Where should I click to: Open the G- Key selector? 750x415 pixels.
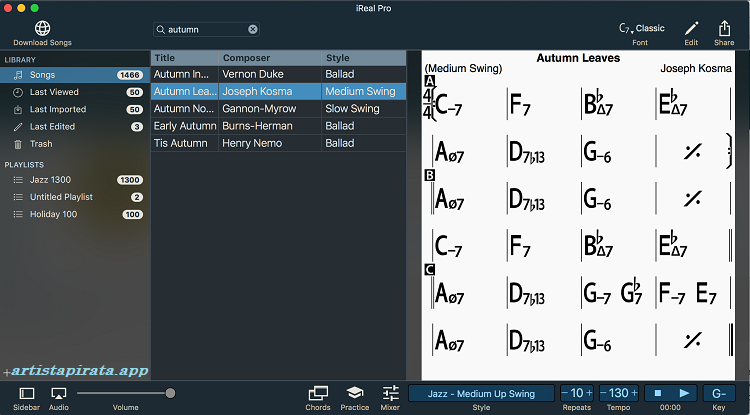tap(719, 393)
